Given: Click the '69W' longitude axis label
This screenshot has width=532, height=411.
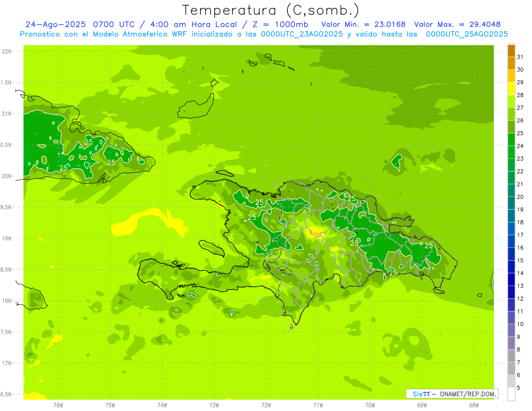Looking at the screenshot, I should coord(422,405).
